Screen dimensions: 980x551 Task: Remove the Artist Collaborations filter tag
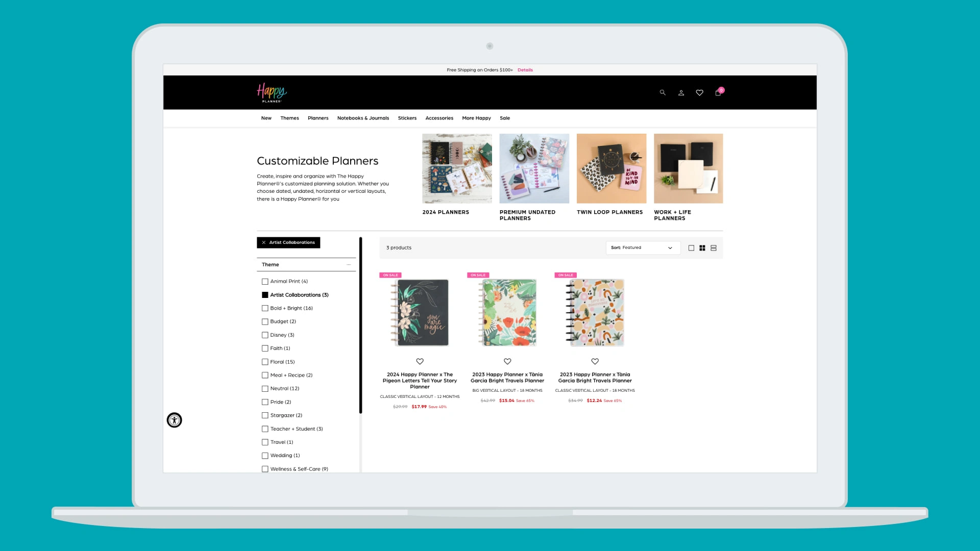288,242
